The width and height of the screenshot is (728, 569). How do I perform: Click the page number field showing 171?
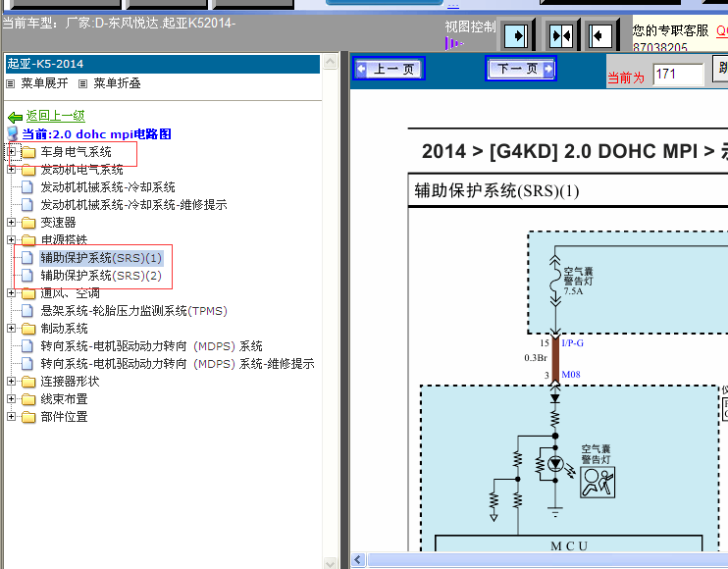(678, 75)
